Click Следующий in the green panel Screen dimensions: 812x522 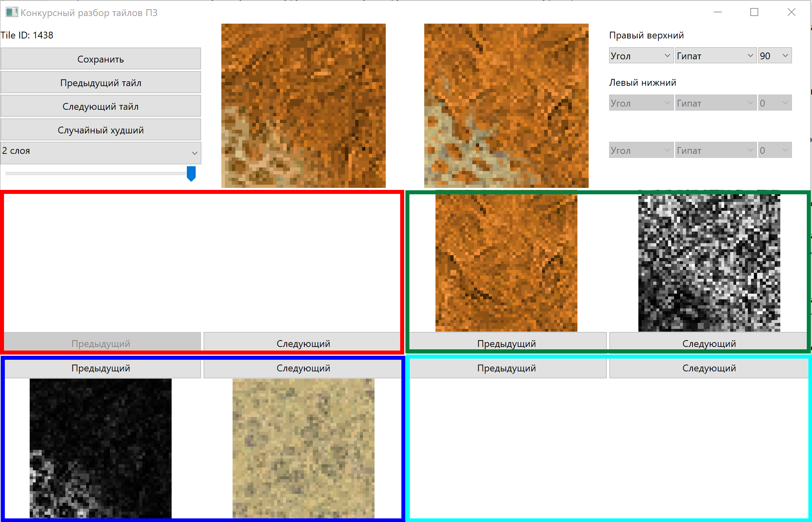[709, 343]
